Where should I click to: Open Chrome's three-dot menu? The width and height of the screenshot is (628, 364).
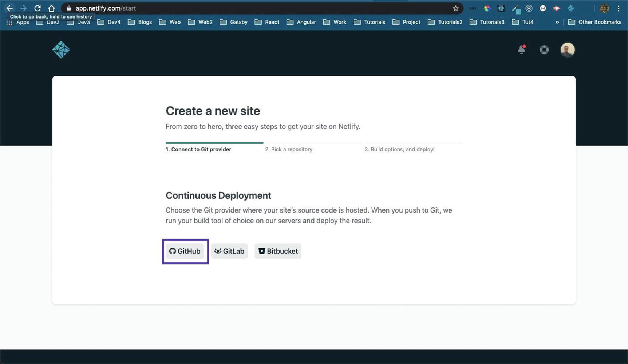pyautogui.click(x=618, y=8)
